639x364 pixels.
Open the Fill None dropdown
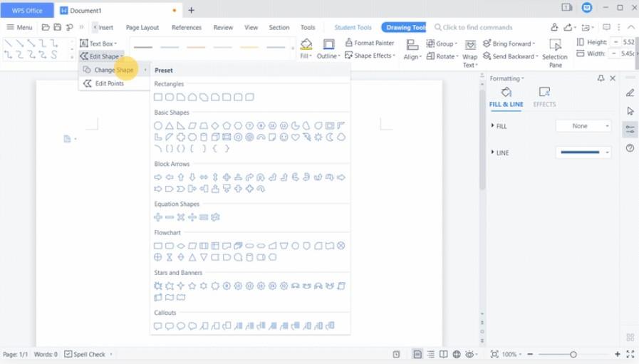(583, 126)
